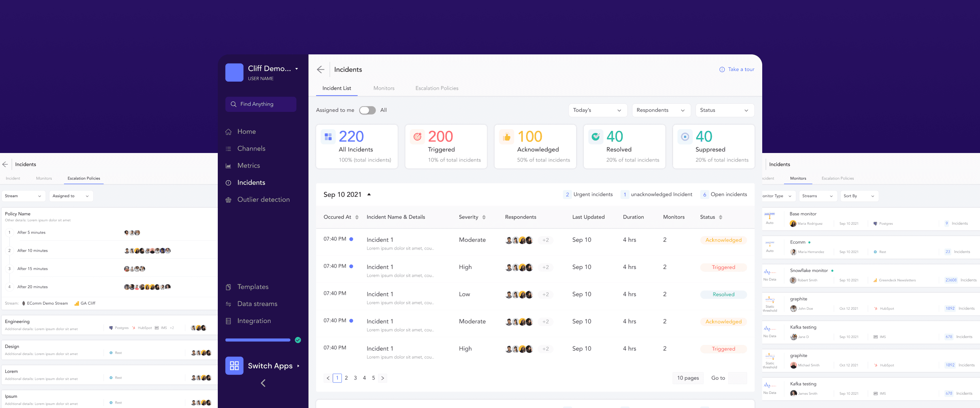Open the Today's date dropdown
This screenshot has width=980, height=408.
(597, 110)
